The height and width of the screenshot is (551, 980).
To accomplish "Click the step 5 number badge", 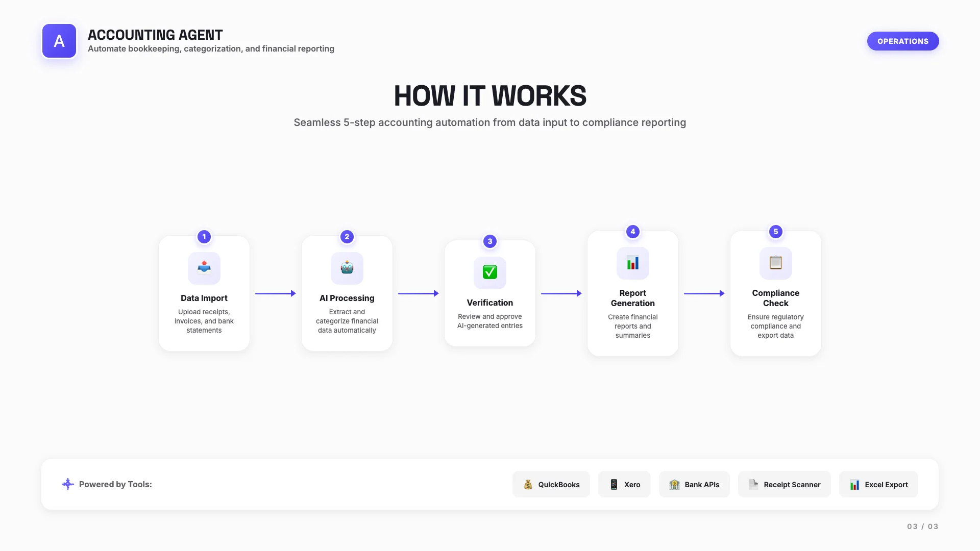I will pyautogui.click(x=776, y=232).
